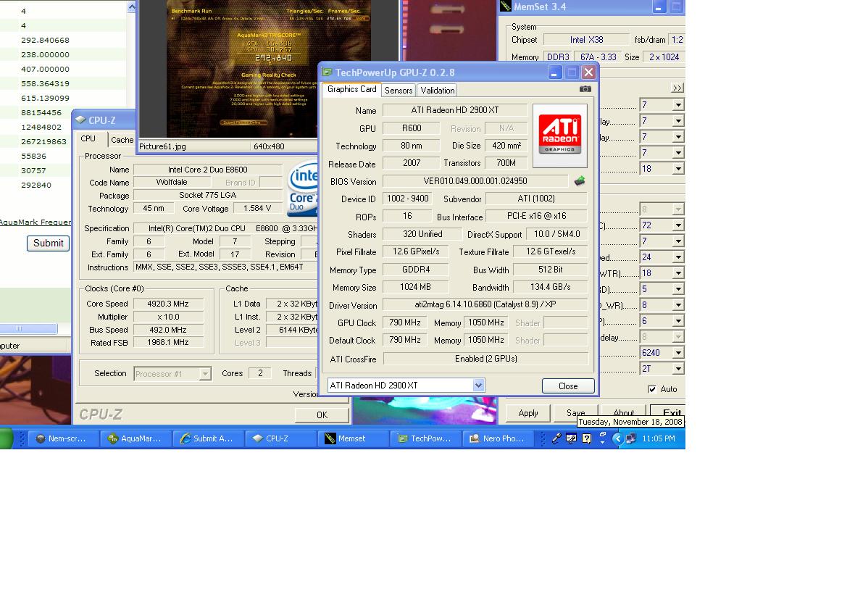Viewport: 855px width, 616px height.
Task: Switch to the Memset taskbar button
Action: 354,438
